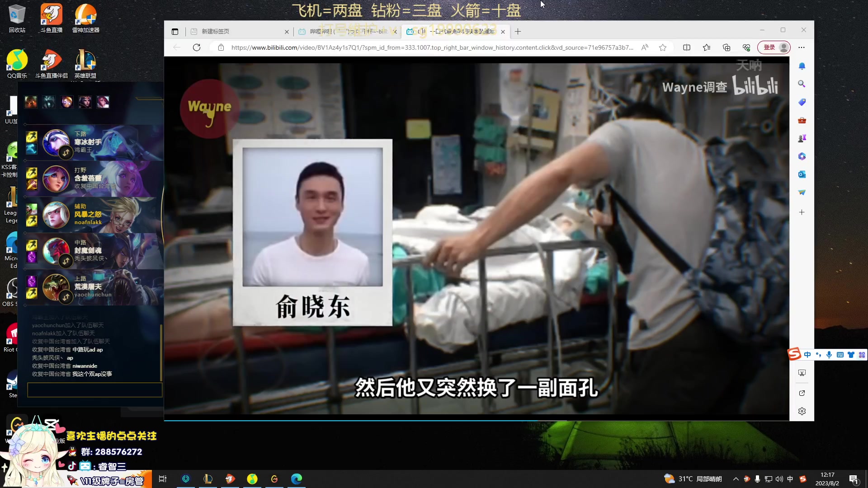Screen dimensions: 868x488
Task: Open Edge settings and more menu
Action: pos(802,47)
